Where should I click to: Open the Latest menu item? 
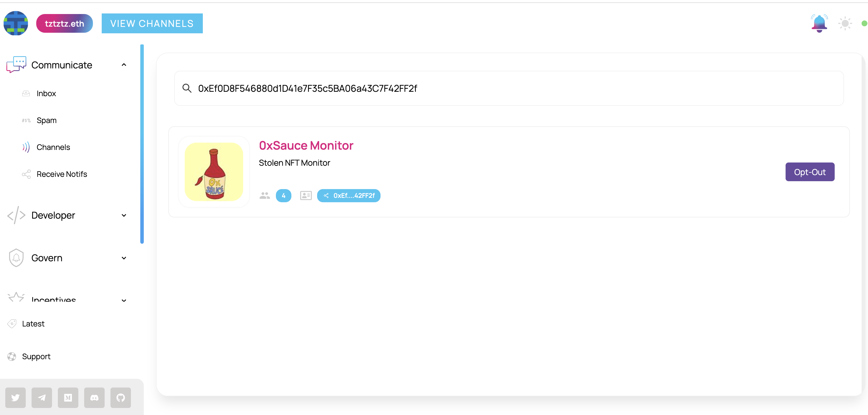(x=33, y=324)
